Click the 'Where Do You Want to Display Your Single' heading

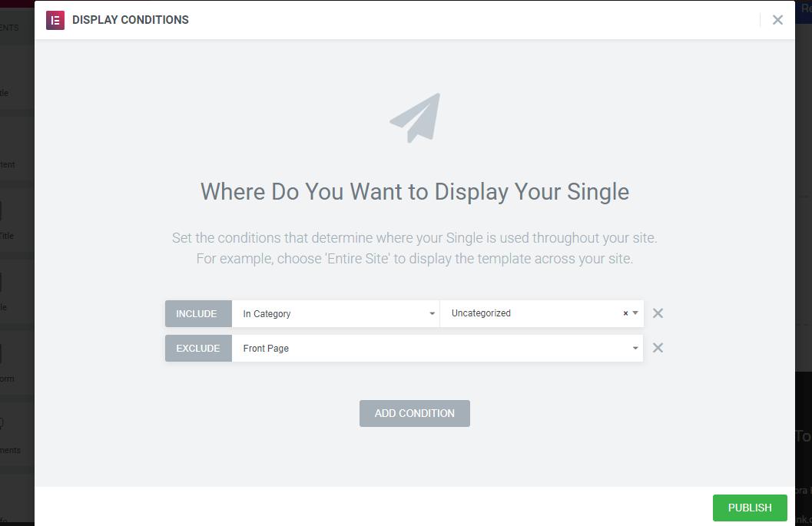(x=415, y=192)
